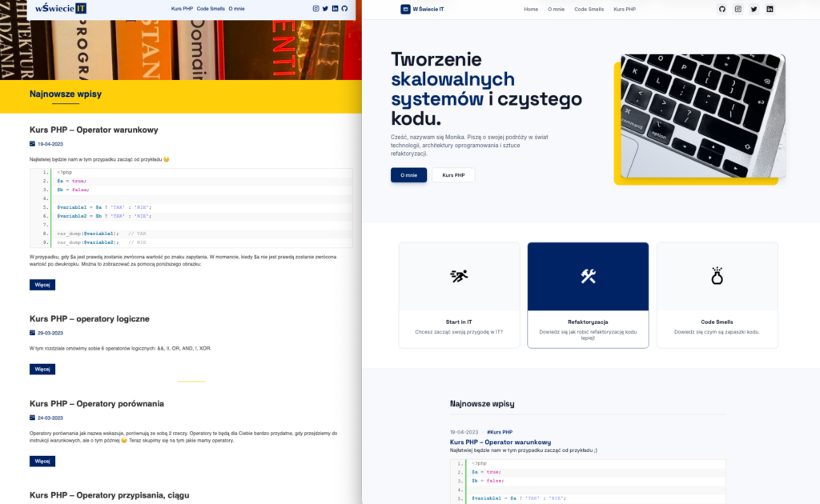Open the GitHub icon in the right header

coord(722,9)
